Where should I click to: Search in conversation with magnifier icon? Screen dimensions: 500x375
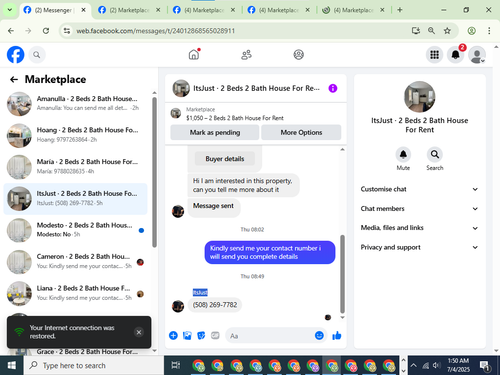435,154
